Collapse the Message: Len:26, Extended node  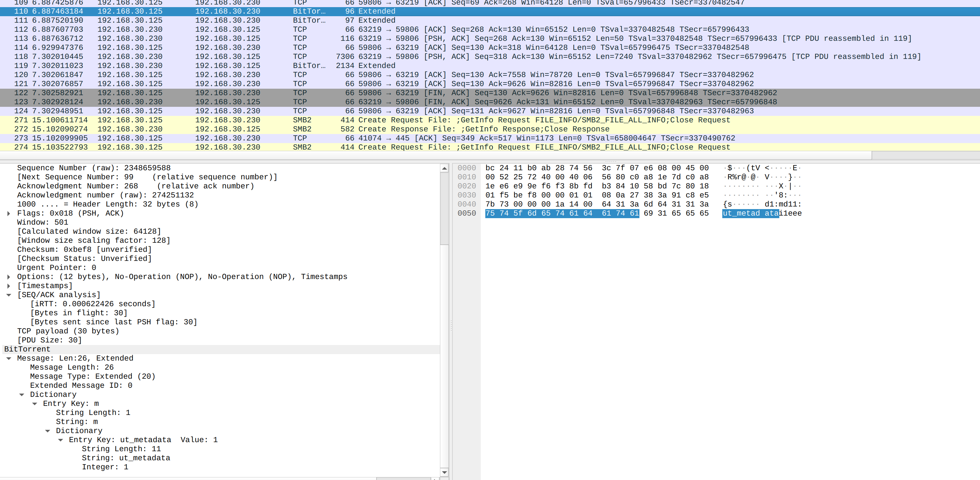coord(8,358)
